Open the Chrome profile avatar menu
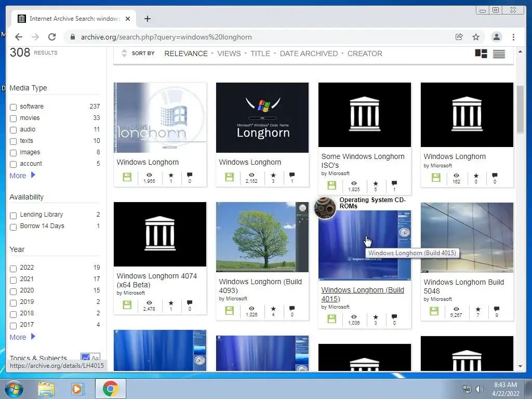Screen dimensions: 532x399 click(497, 37)
